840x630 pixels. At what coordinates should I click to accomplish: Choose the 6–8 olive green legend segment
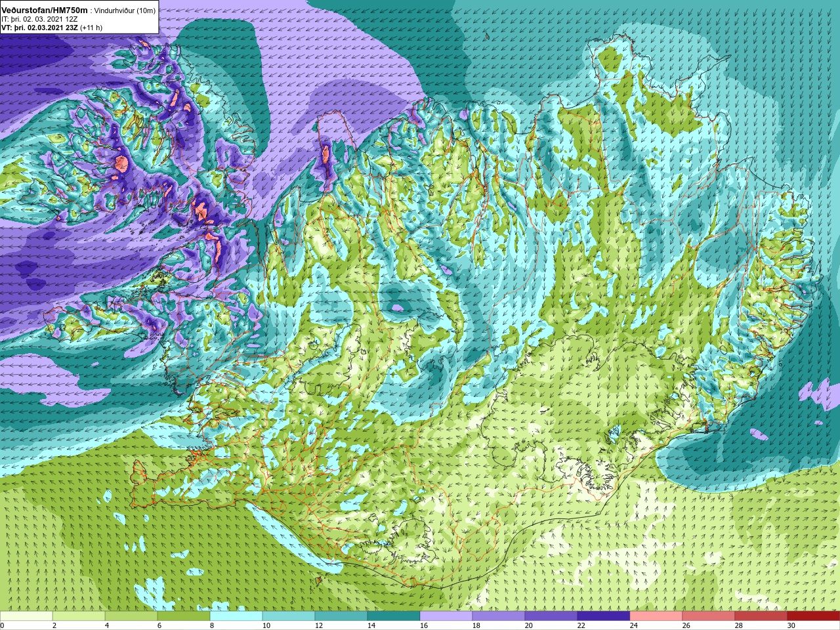184,616
